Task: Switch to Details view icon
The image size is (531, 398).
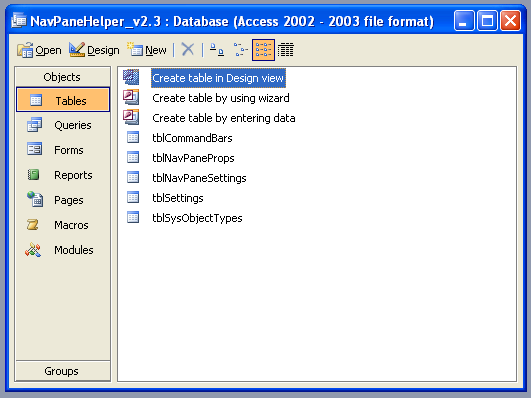Action: 285,50
